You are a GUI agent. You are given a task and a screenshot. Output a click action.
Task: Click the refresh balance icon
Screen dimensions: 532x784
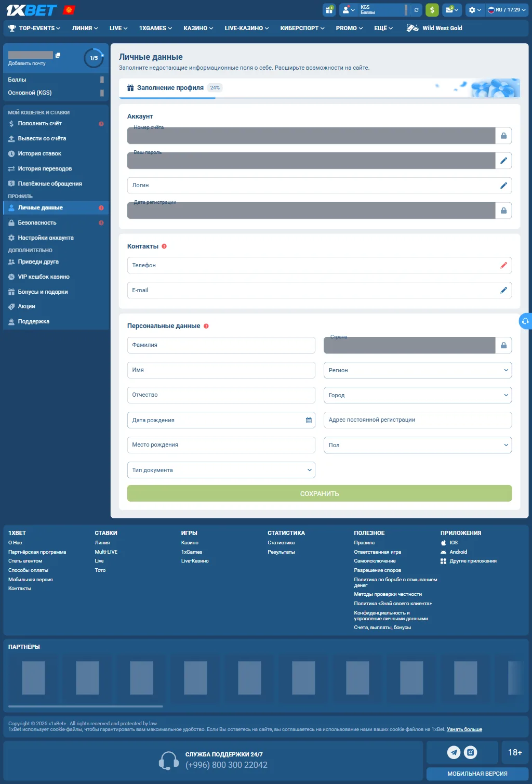point(416,10)
